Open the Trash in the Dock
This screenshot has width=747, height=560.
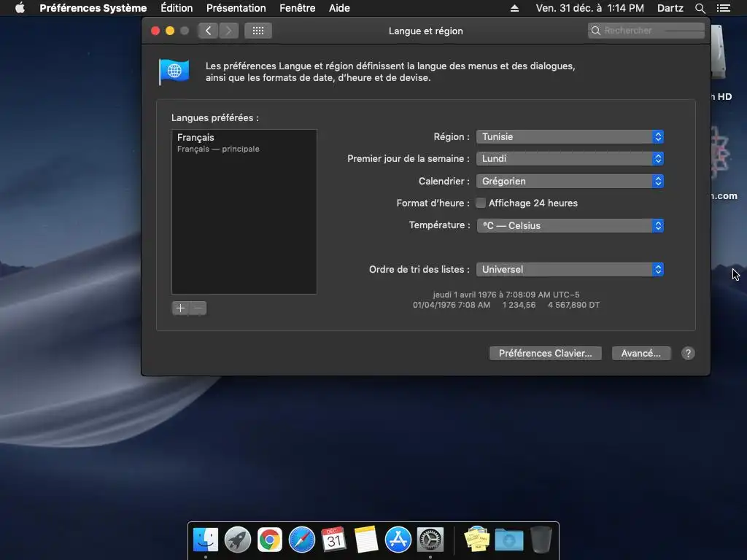coord(541,540)
